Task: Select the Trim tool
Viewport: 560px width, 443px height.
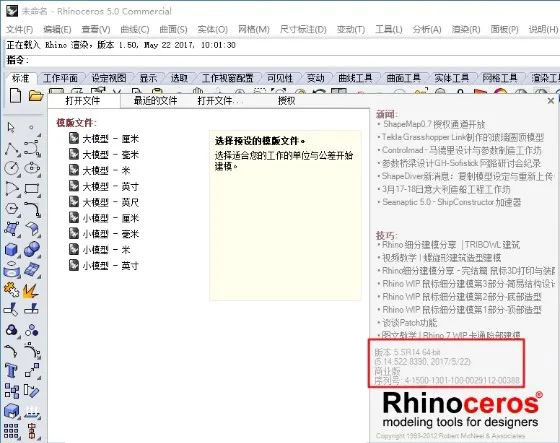Action: point(11,309)
